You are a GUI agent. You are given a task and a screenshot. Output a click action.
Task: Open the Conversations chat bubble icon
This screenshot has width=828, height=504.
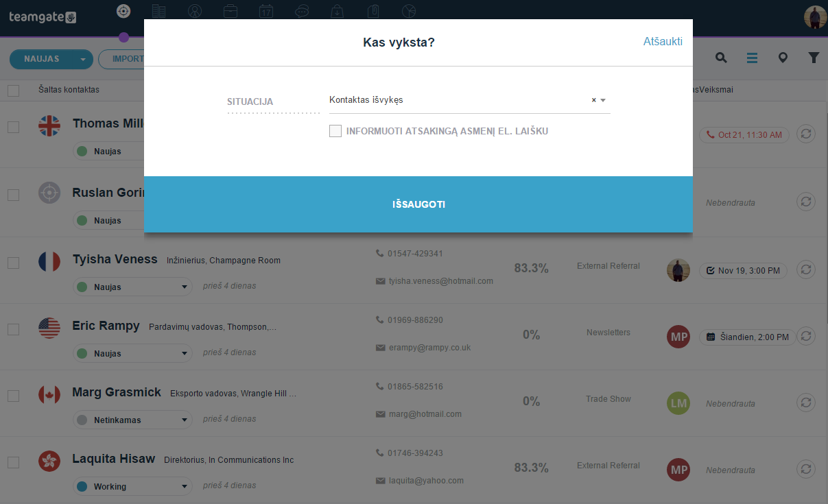click(302, 11)
